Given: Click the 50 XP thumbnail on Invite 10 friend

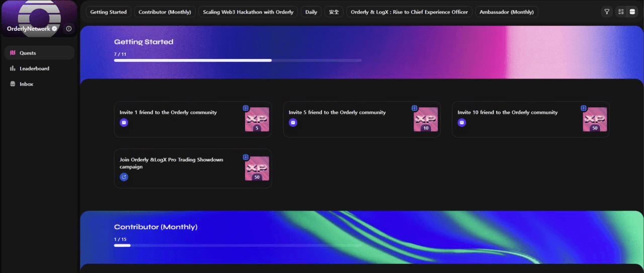Looking at the screenshot, I should point(595,120).
